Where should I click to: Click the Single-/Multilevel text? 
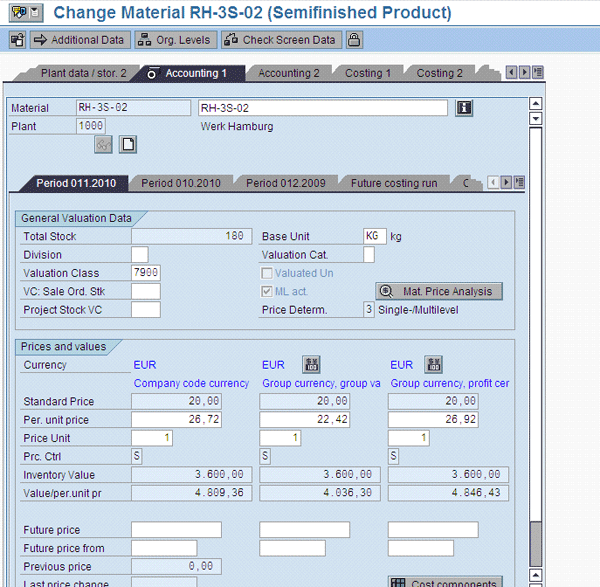coord(418,310)
